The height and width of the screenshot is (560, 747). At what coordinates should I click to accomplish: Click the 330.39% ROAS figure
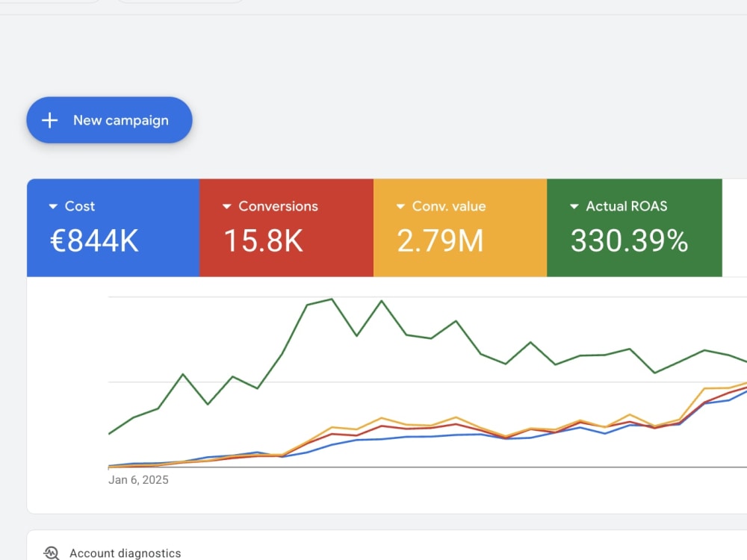pyautogui.click(x=629, y=240)
